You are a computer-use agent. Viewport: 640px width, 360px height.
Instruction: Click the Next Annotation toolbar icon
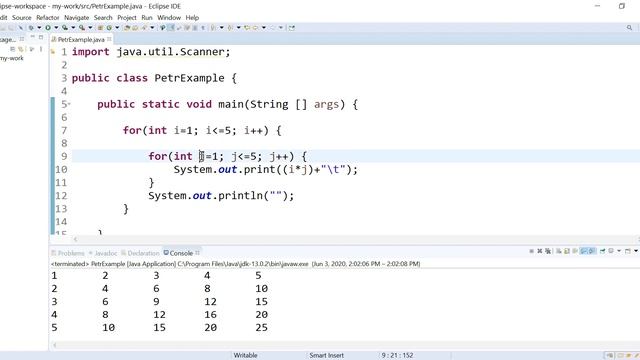213,28
